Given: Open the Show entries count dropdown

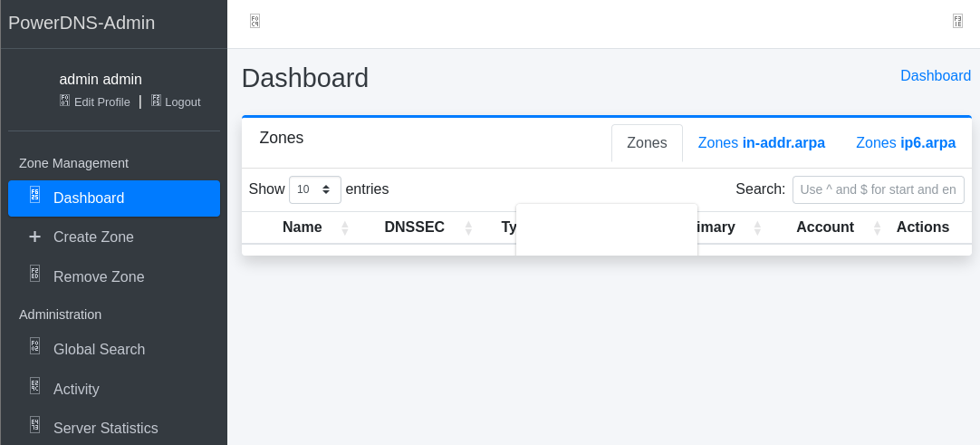Looking at the screenshot, I should (314, 189).
